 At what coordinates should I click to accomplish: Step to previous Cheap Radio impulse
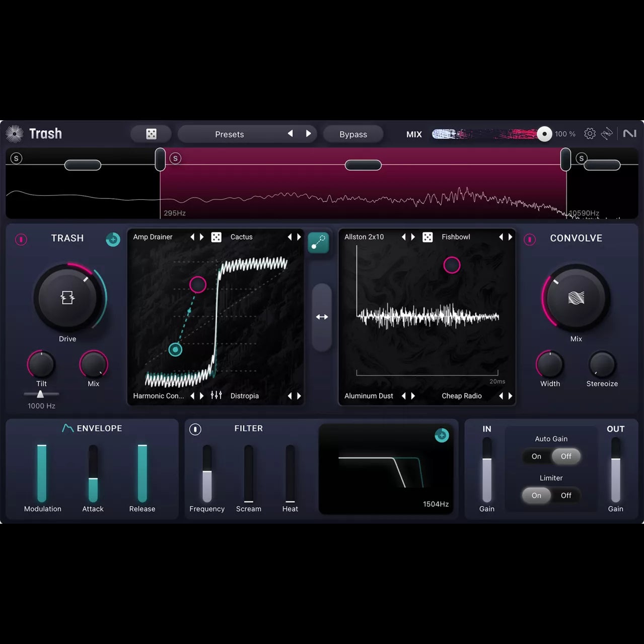[501, 396]
